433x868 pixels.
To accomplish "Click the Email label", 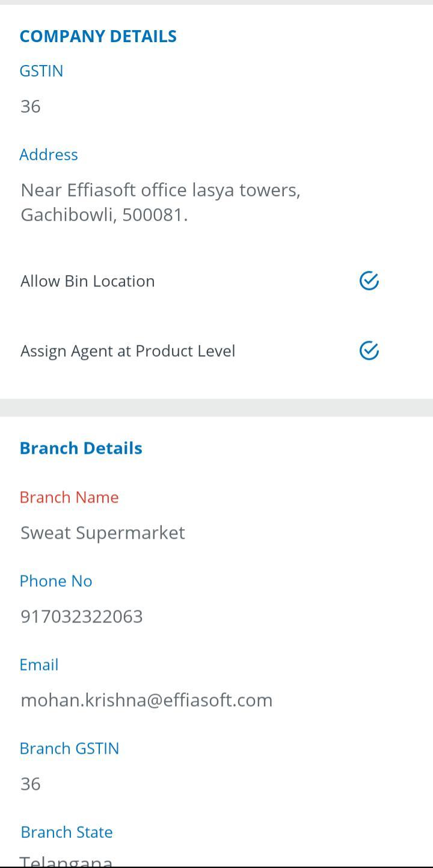I will pyautogui.click(x=39, y=665).
